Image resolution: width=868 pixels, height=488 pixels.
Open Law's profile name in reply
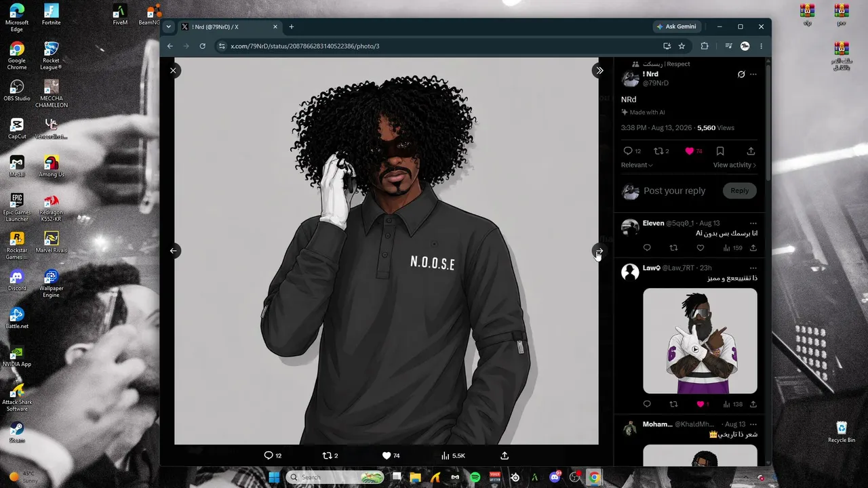[x=651, y=268]
